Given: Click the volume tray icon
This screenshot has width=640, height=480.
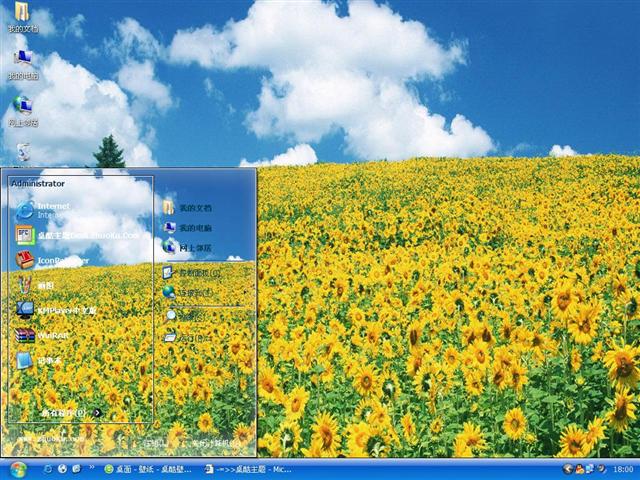Looking at the screenshot, I should point(601,469).
